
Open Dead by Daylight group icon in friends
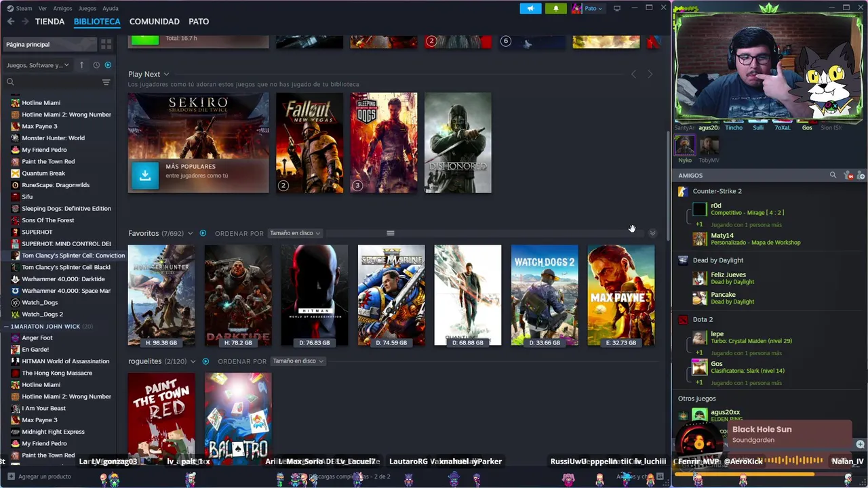(683, 260)
